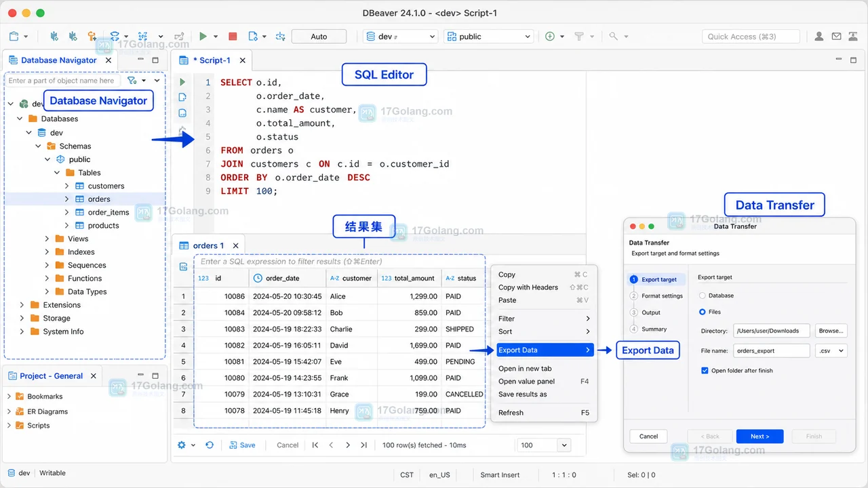Click the Cancel button below results
This screenshot has width=868, height=488.
(288, 445)
